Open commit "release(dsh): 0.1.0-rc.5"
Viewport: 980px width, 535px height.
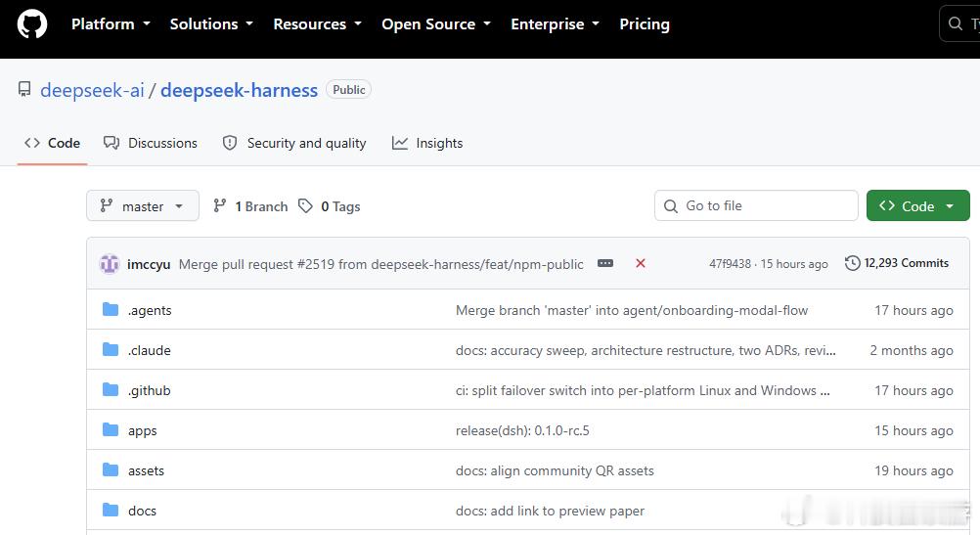522,430
